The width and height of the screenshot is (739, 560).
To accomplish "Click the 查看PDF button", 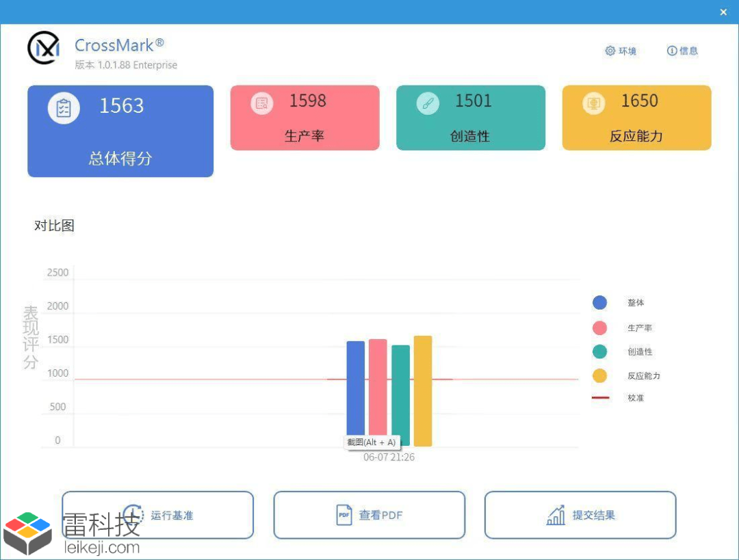I will (369, 515).
